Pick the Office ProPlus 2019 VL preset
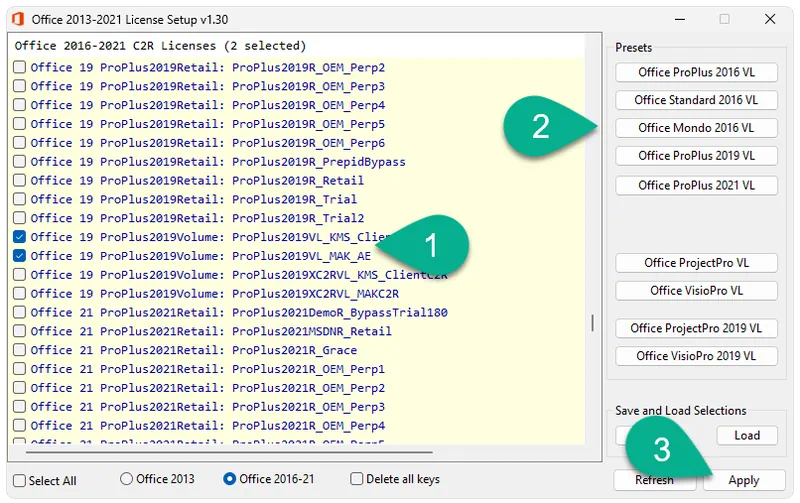This screenshot has width=800, height=503. 696,156
